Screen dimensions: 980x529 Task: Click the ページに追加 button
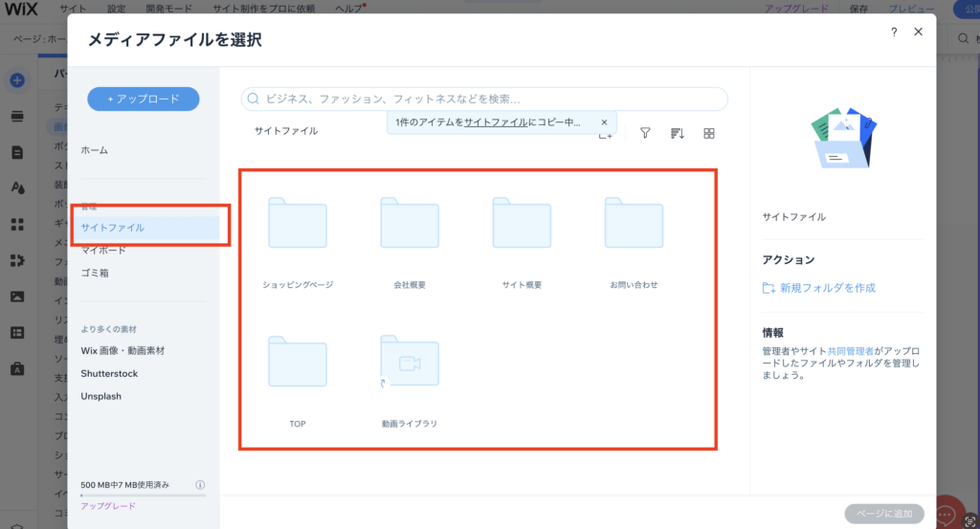click(x=883, y=514)
